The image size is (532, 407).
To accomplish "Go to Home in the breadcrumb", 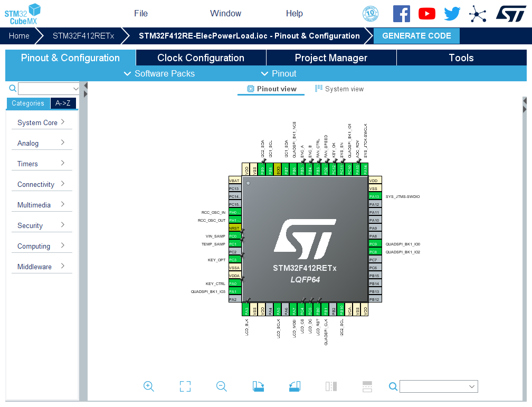I will tap(19, 36).
